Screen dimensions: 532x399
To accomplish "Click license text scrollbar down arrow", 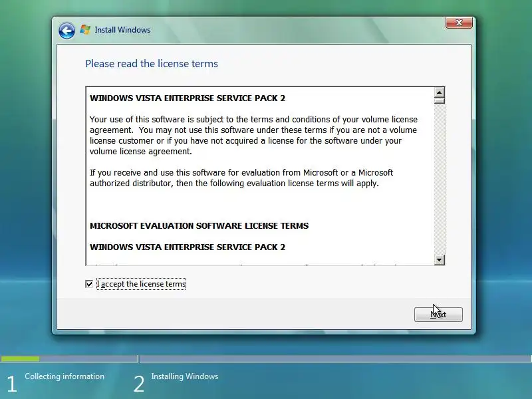I will 439,260.
